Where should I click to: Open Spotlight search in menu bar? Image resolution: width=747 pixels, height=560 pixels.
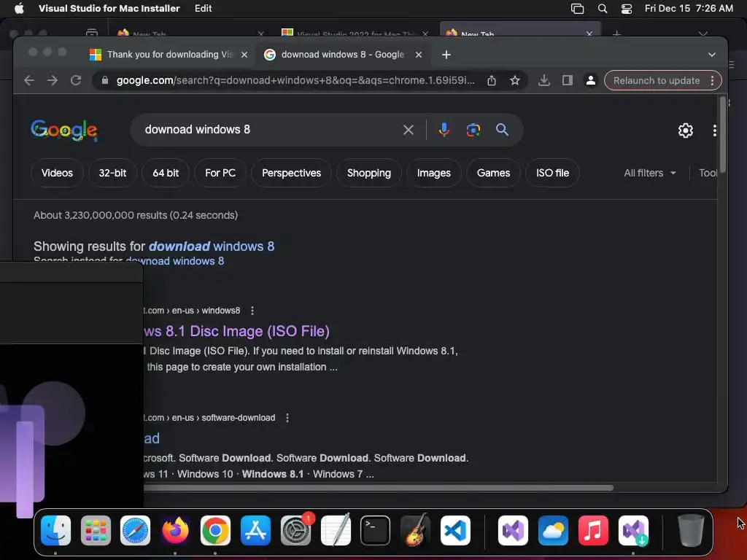tap(603, 9)
